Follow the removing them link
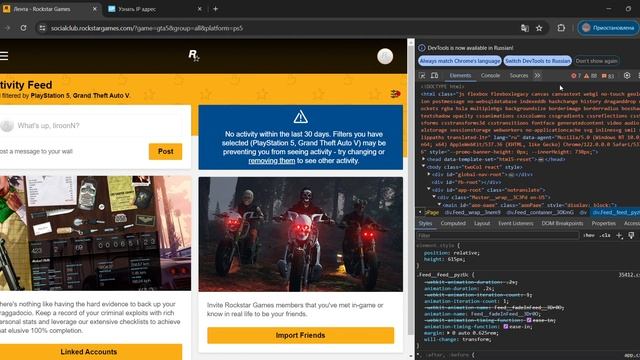This screenshot has width=640, height=360. [271, 161]
